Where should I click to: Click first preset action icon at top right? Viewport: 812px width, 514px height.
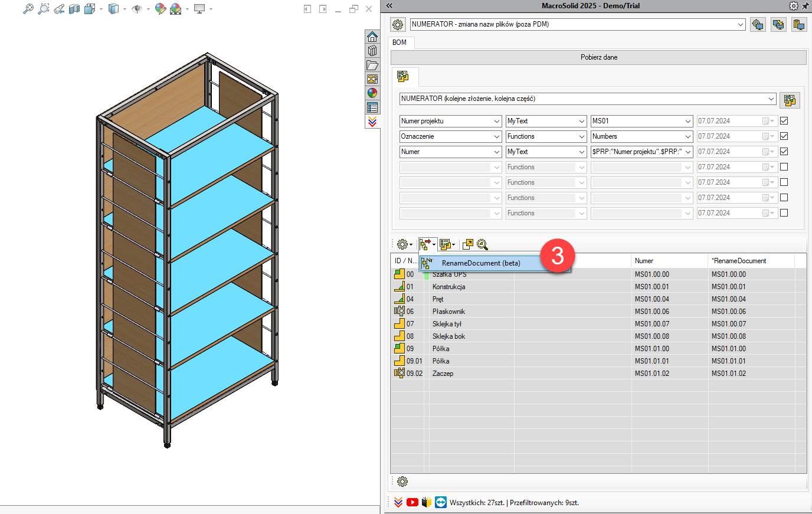point(758,25)
